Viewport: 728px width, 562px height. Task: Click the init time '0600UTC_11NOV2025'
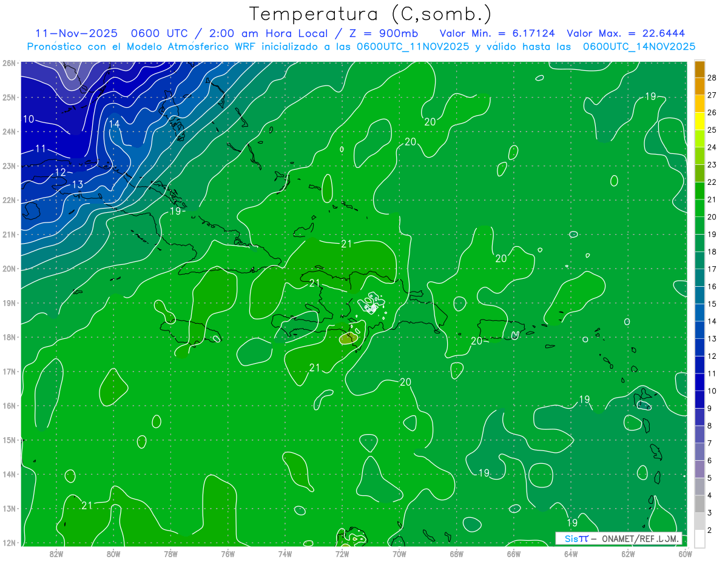pyautogui.click(x=413, y=47)
